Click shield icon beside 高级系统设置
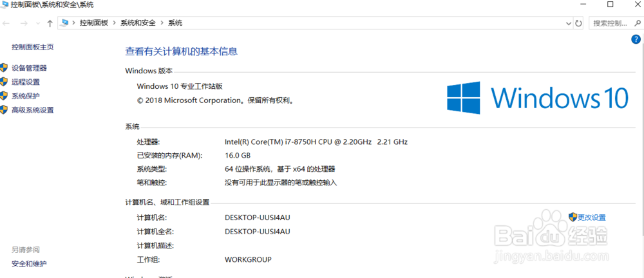Viewport: 644px width, 278px height. coord(4,109)
